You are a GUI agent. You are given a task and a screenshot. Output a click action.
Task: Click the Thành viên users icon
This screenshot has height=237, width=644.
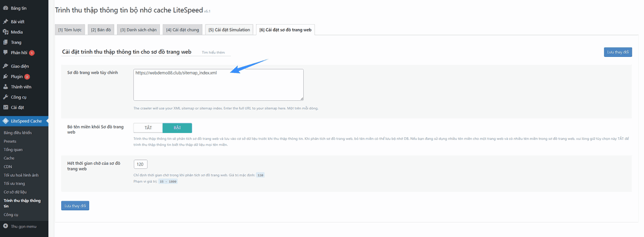pyautogui.click(x=5, y=87)
